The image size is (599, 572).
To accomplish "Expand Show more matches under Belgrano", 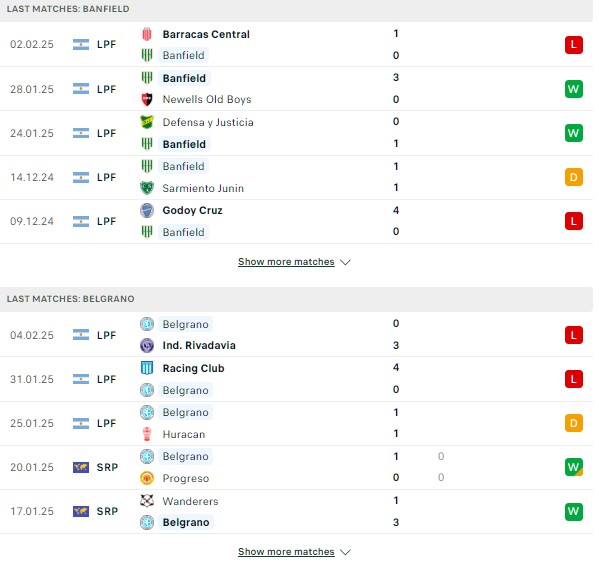I will [x=294, y=552].
